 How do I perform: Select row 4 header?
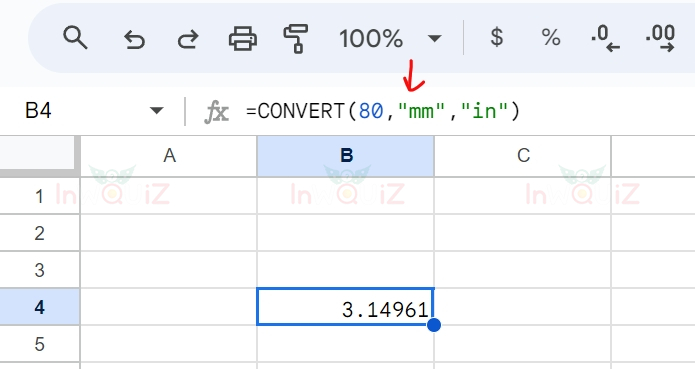coord(39,307)
